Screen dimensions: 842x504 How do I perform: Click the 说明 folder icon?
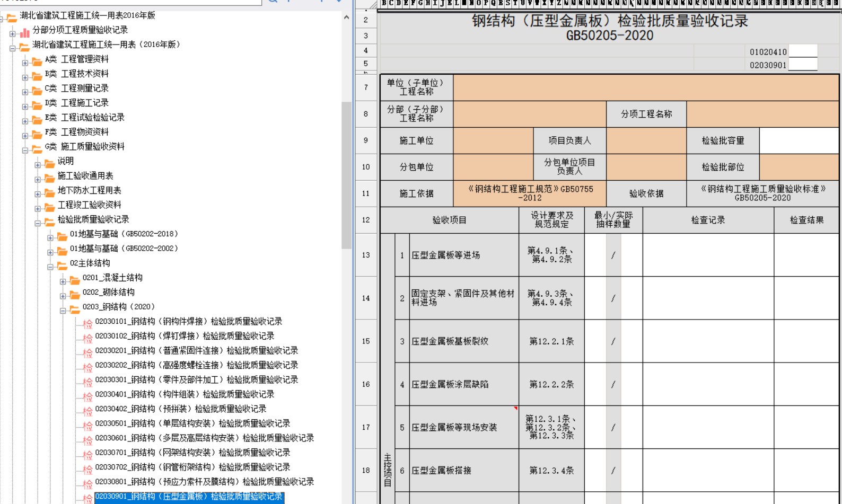[x=49, y=164]
